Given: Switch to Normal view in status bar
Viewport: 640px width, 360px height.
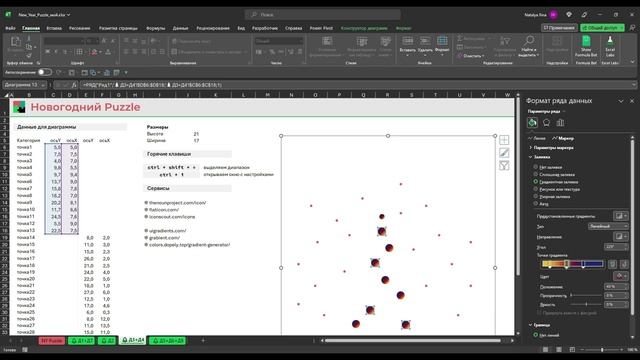Looking at the screenshot, I should (x=545, y=349).
